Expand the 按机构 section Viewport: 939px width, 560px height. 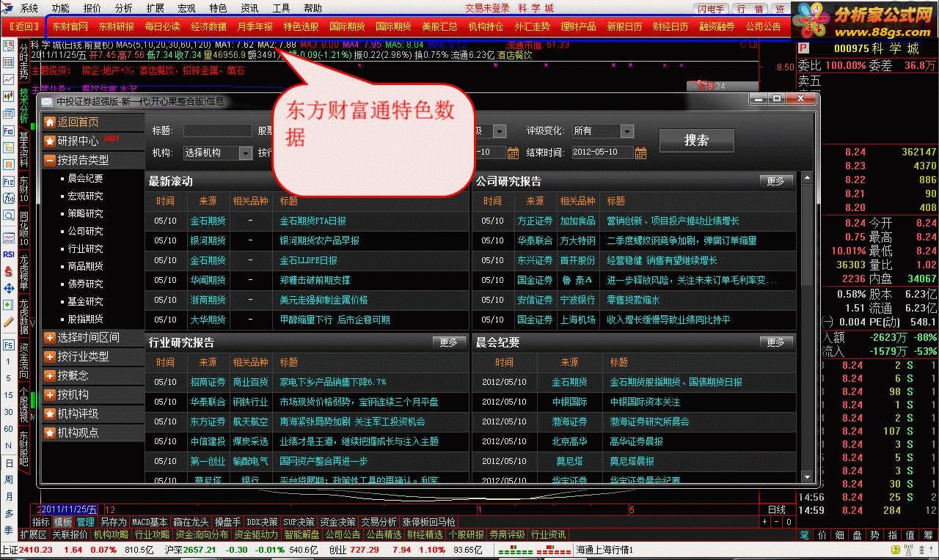(50, 394)
